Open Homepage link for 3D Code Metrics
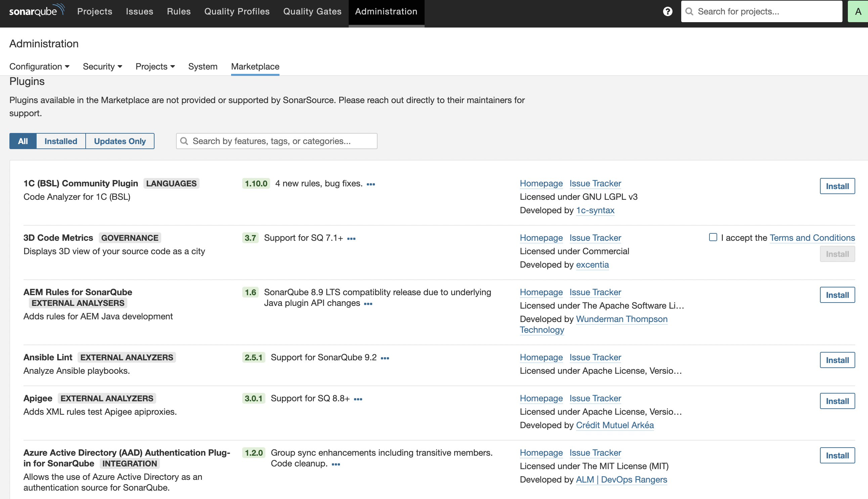Viewport: 868px width, 499px height. [x=541, y=238]
